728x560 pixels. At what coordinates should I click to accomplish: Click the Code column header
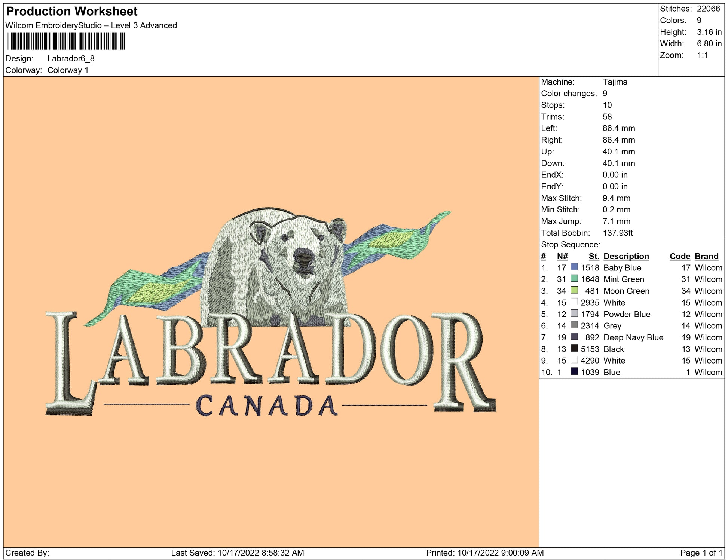[x=679, y=256]
